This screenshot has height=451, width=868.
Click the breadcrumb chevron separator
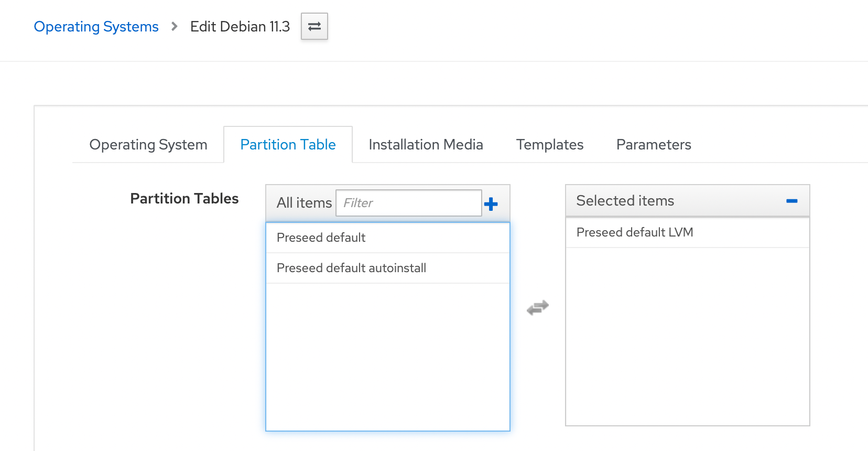tap(175, 26)
